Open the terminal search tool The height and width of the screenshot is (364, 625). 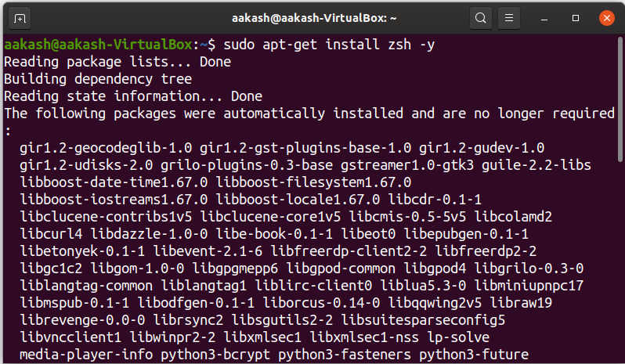480,18
